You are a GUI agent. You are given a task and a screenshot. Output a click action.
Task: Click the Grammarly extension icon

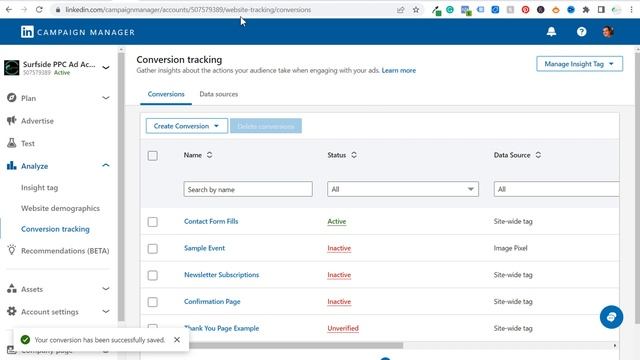(450, 10)
